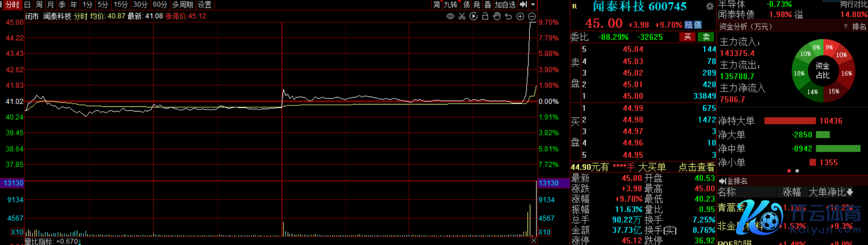
Task: Click 点击查看 for large buy orders
Action: (696, 167)
